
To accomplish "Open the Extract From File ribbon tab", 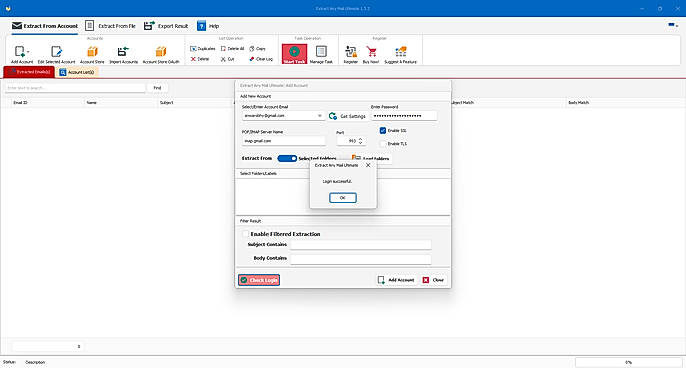I will (x=110, y=26).
